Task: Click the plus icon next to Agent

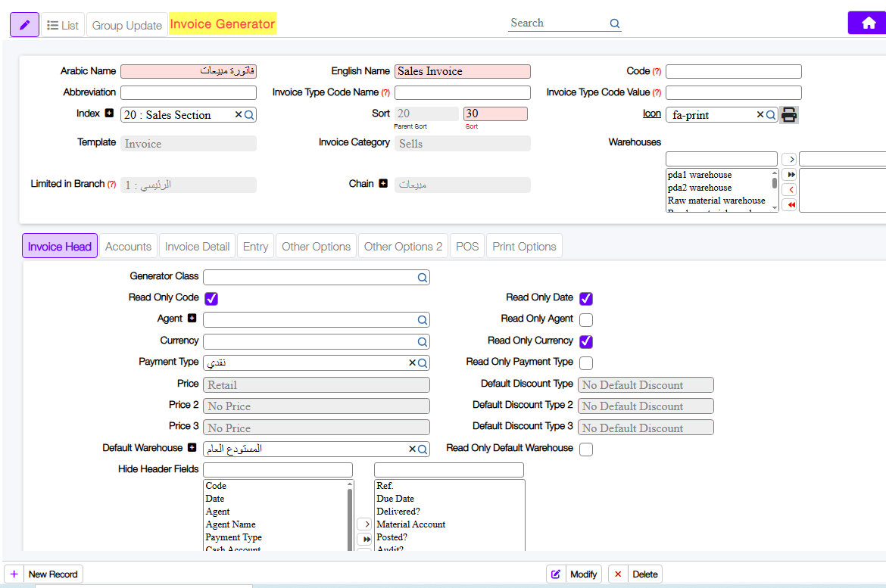Action: pyautogui.click(x=192, y=318)
